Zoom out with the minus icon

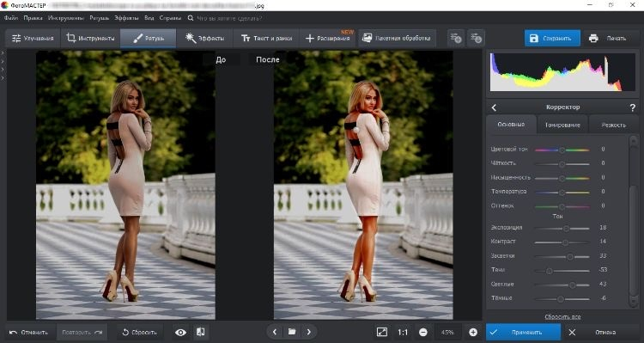tap(423, 333)
